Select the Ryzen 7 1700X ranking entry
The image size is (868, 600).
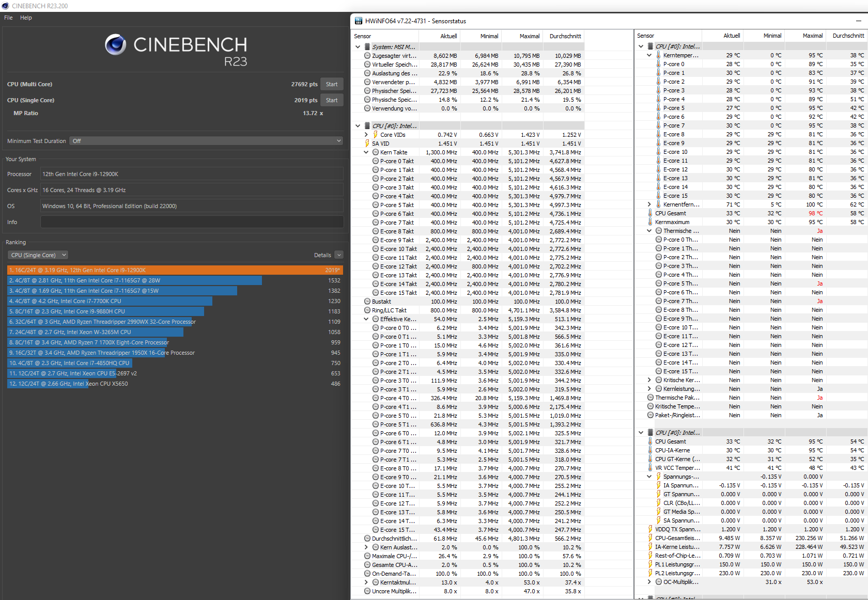coord(175,342)
